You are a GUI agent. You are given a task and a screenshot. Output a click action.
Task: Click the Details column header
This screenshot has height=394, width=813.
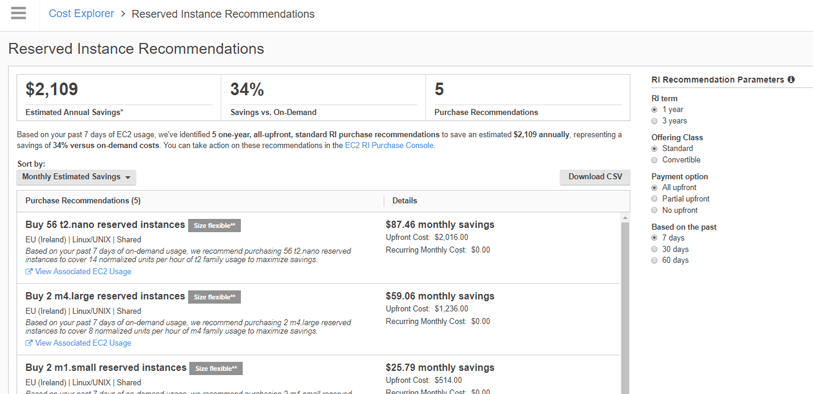click(x=405, y=201)
